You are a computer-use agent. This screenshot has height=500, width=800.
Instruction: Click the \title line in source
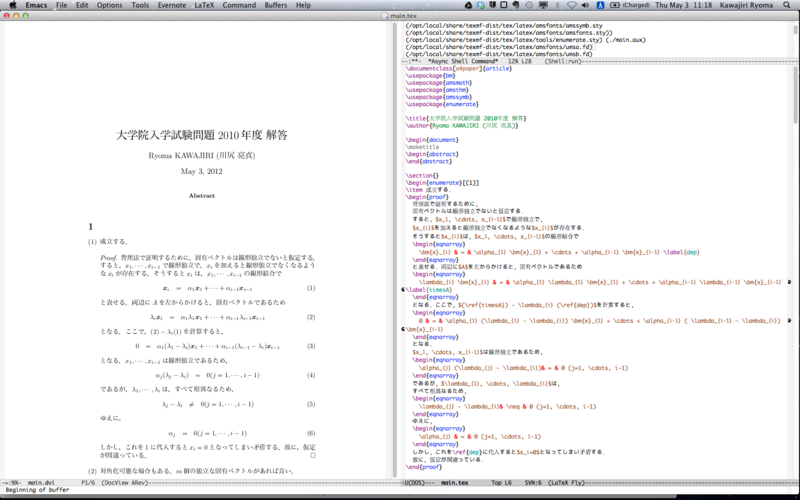click(466, 118)
